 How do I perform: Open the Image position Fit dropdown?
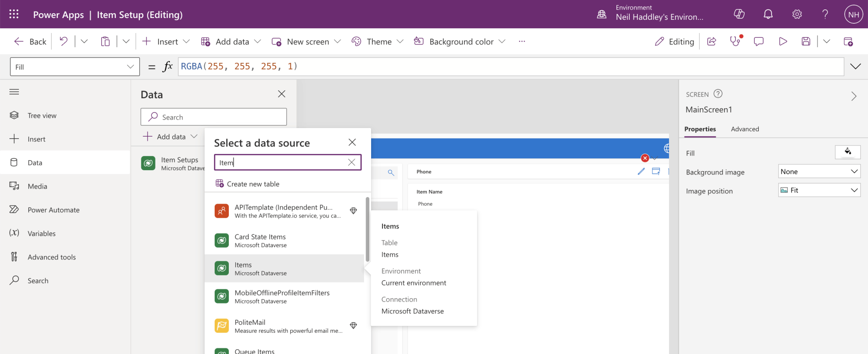tap(819, 190)
